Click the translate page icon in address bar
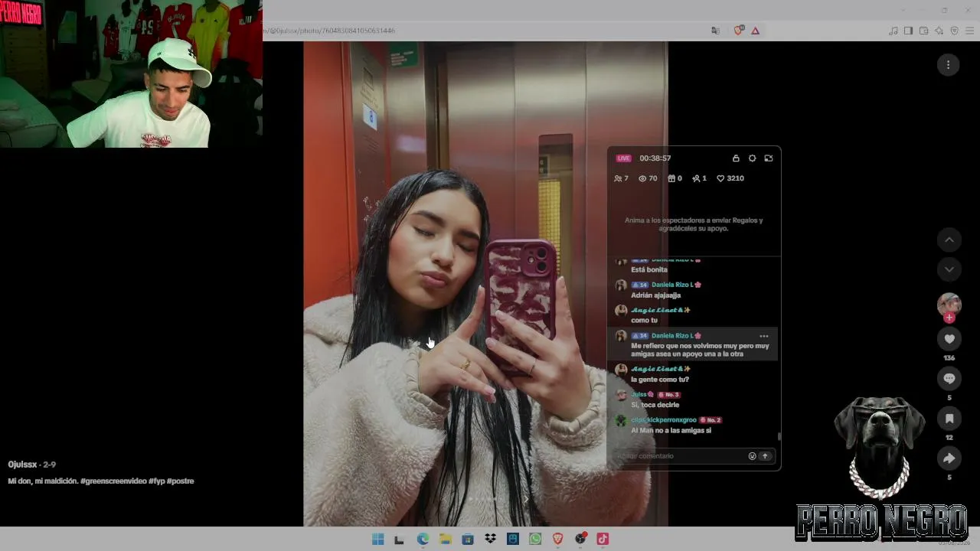 click(715, 31)
